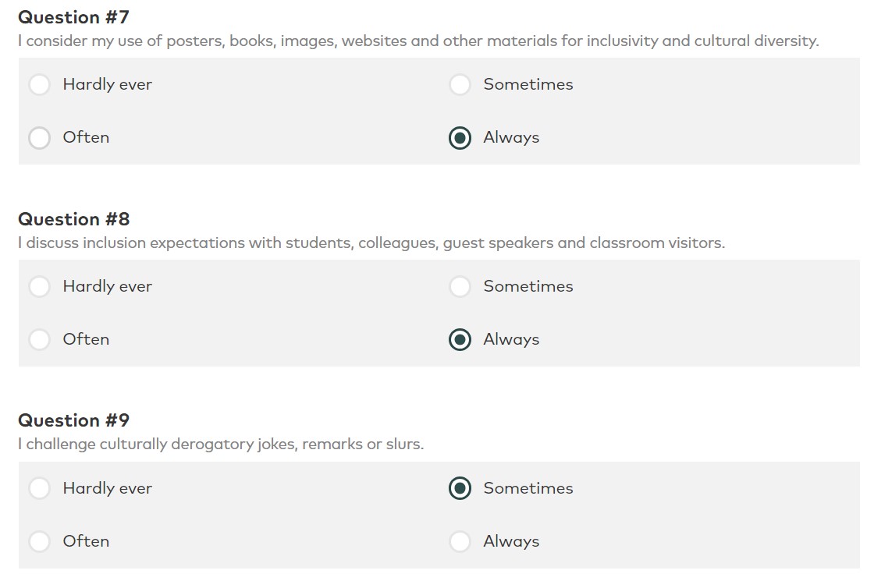Viewport: 874px width, 588px height.
Task: Click the Question #8 heading
Action: point(73,219)
